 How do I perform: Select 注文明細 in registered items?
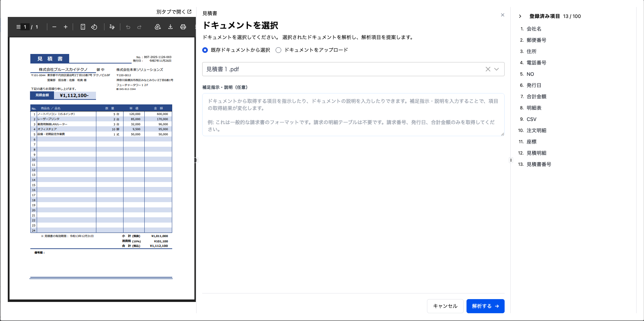pyautogui.click(x=536, y=131)
